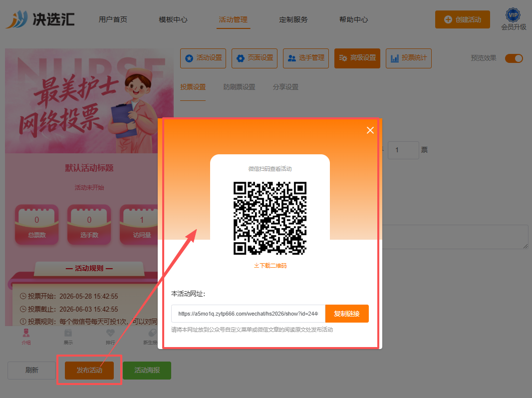Open the VIP 会员升级 badge
The height and width of the screenshot is (398, 532).
[x=514, y=19]
